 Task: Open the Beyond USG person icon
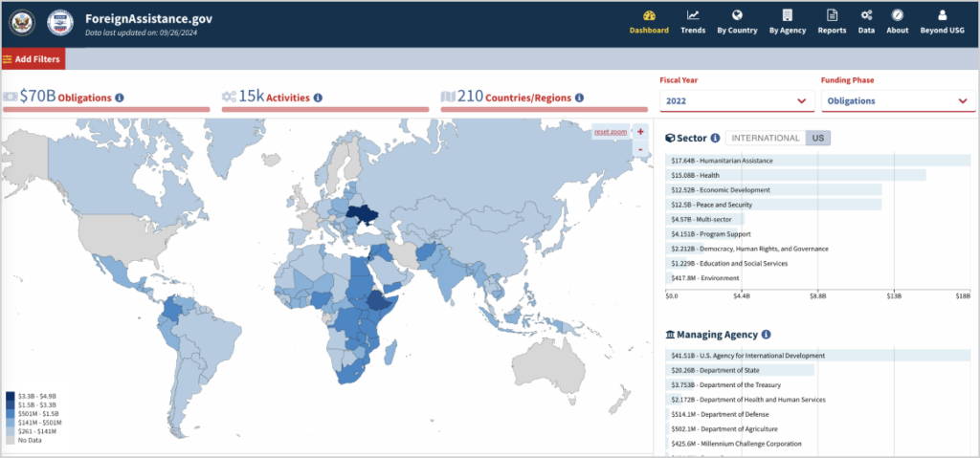pyautogui.click(x=943, y=15)
